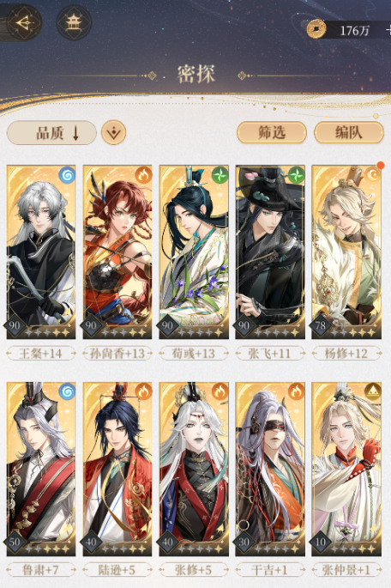Click the level 90 badge on 王粲
This screenshot has height=588, width=391.
click(x=15, y=325)
